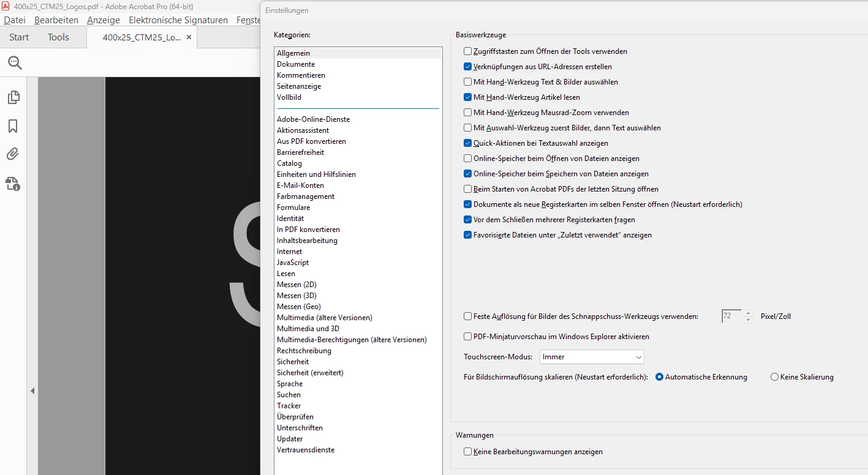The width and height of the screenshot is (868, 475).
Task: Select the Kommentieren category
Action: [x=358, y=75]
